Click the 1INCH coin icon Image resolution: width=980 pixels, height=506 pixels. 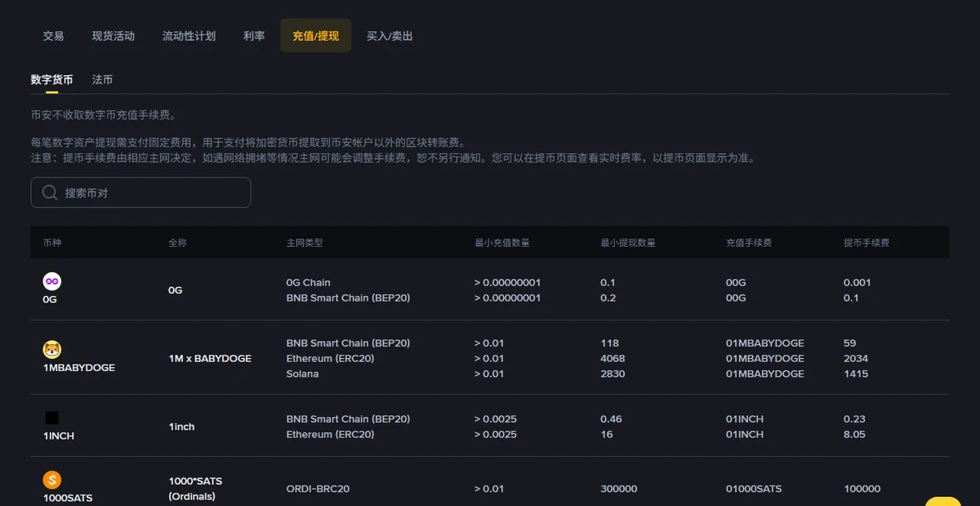(52, 418)
